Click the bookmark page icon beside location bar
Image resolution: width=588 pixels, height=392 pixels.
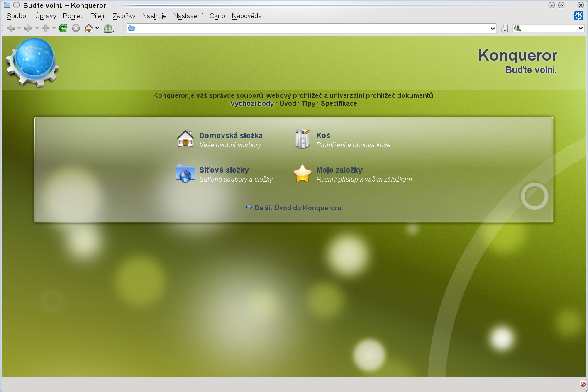click(x=505, y=29)
